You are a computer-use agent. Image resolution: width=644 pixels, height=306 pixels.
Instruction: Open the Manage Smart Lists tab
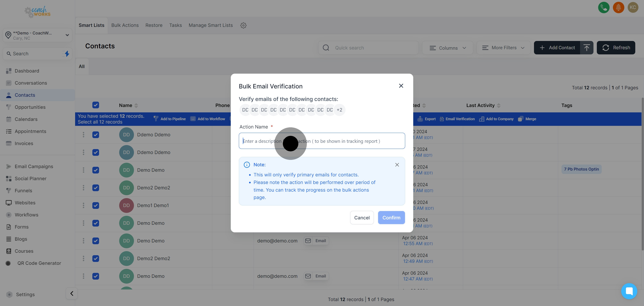(x=210, y=25)
